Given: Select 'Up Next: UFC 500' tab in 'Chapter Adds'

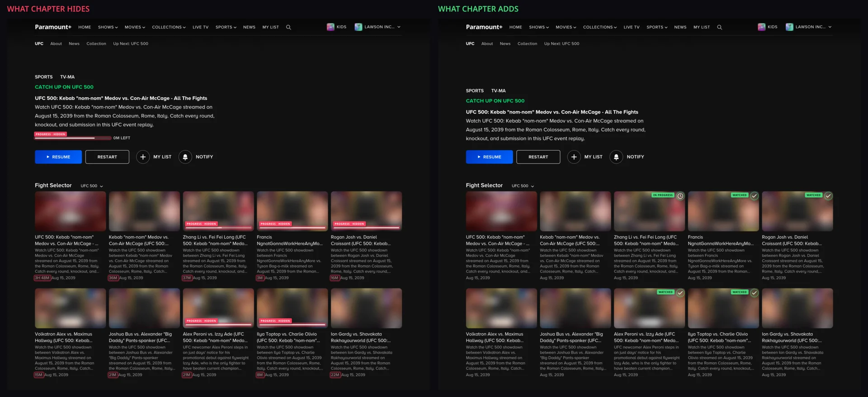Looking at the screenshot, I should click(x=561, y=44).
